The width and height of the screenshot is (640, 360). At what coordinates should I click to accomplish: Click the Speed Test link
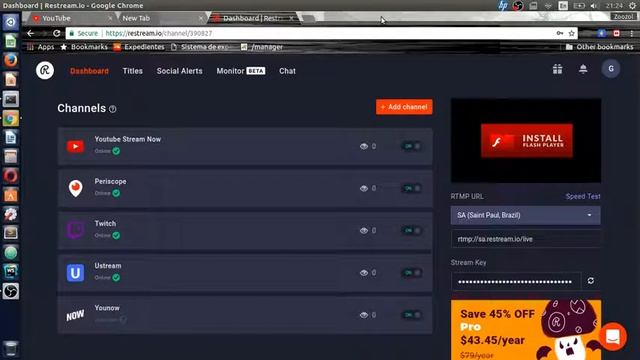click(x=583, y=196)
